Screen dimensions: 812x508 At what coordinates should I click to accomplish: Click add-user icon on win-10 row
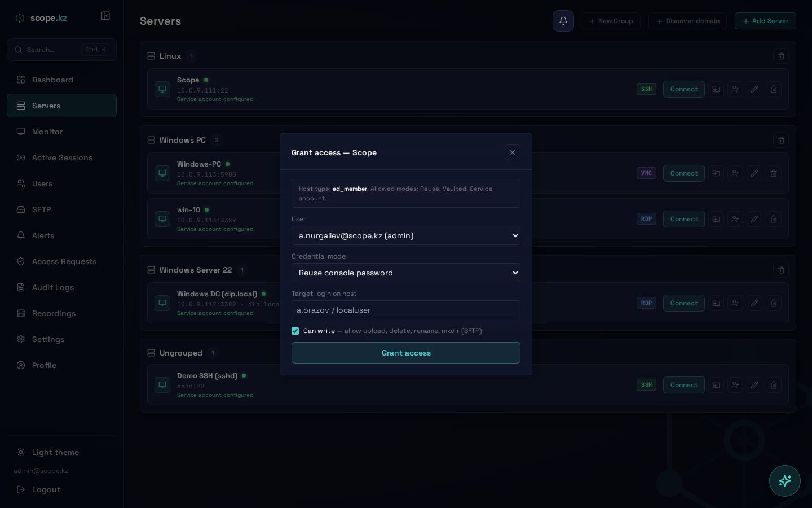click(x=735, y=219)
